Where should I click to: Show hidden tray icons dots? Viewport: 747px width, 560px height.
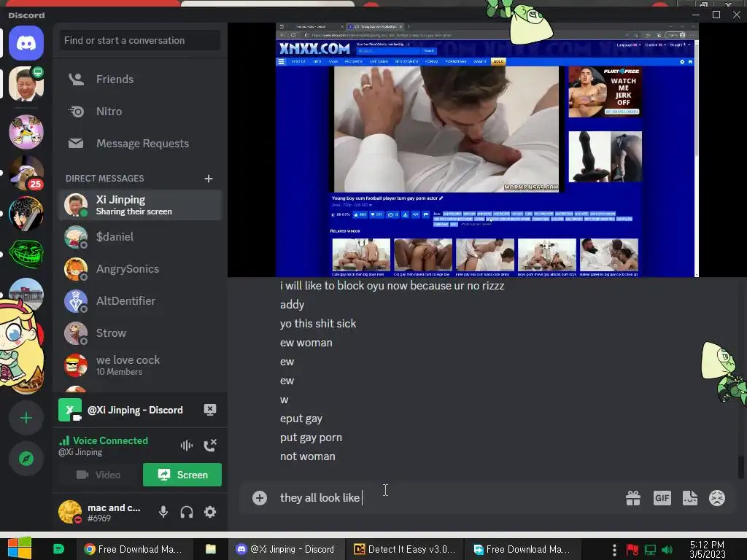point(614,550)
